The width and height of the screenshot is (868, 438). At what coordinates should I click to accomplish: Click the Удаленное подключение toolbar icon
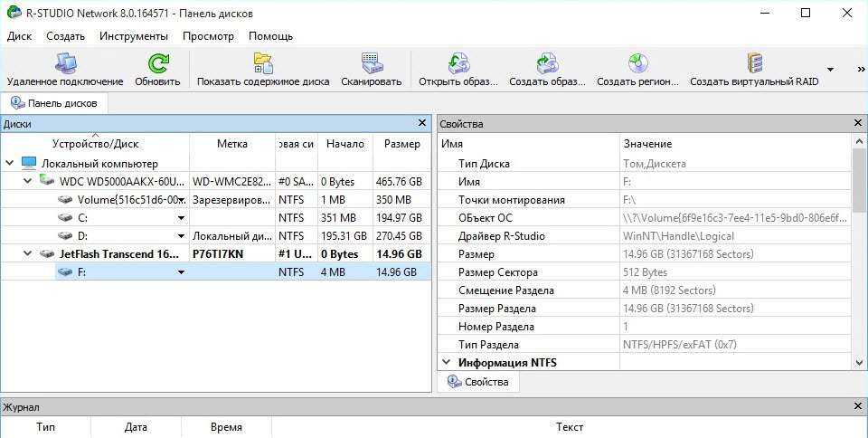pyautogui.click(x=65, y=64)
